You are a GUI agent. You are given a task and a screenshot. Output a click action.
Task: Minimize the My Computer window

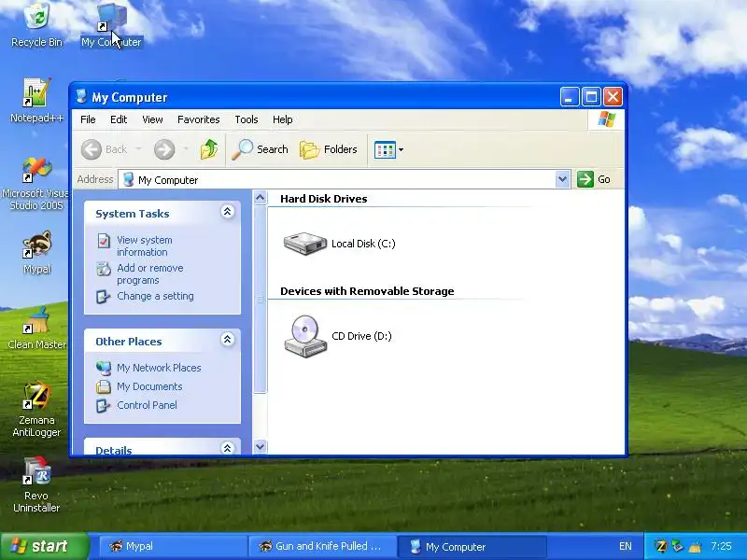click(570, 97)
